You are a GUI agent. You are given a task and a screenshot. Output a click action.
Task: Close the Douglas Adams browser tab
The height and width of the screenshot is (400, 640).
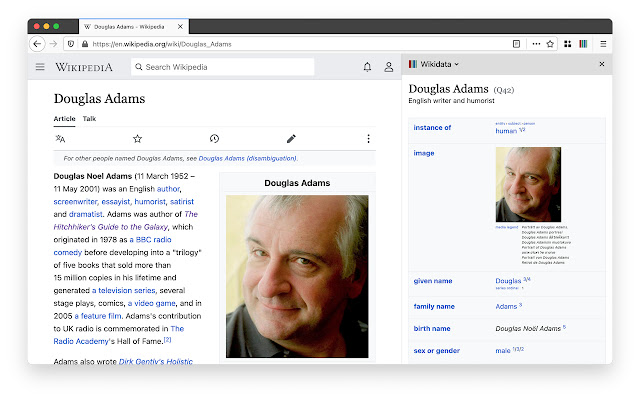click(x=180, y=27)
